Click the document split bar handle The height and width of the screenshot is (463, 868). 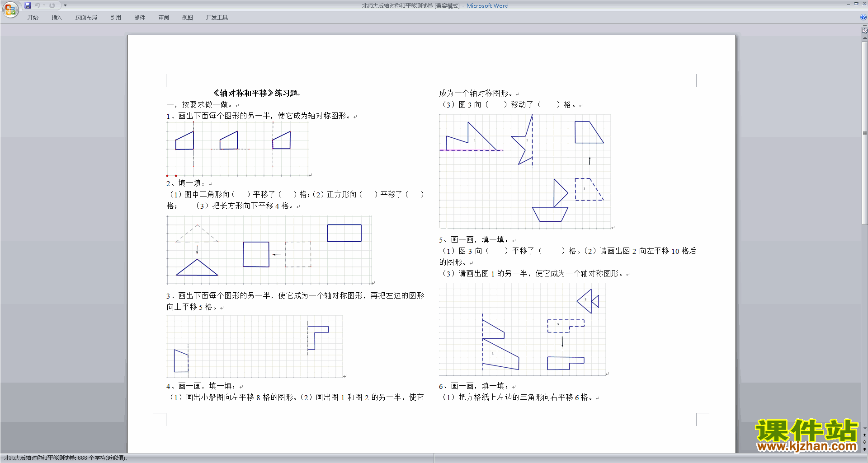click(x=864, y=25)
